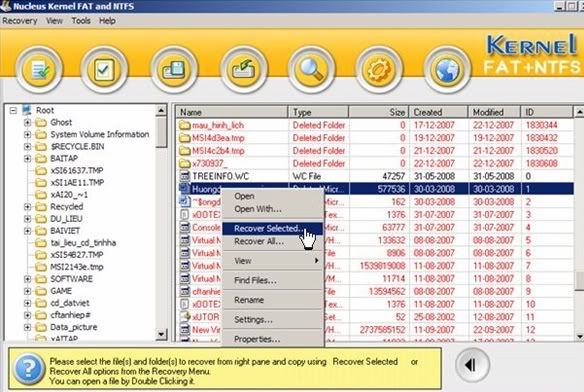Viewport: 584px width, 392px height.
Task: Open the magnifying glass Find tool
Action: pyautogui.click(x=311, y=70)
